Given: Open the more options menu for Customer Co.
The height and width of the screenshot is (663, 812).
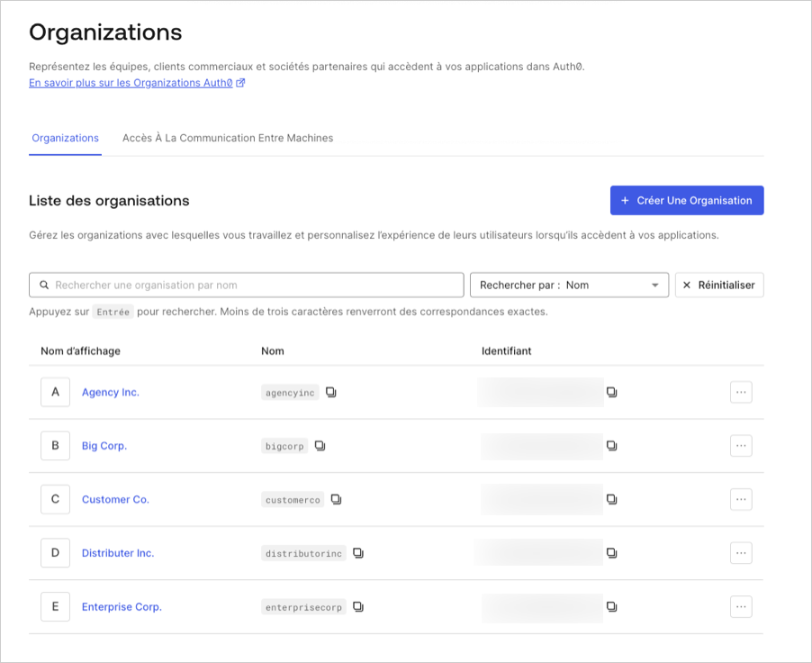Looking at the screenshot, I should click(x=741, y=500).
